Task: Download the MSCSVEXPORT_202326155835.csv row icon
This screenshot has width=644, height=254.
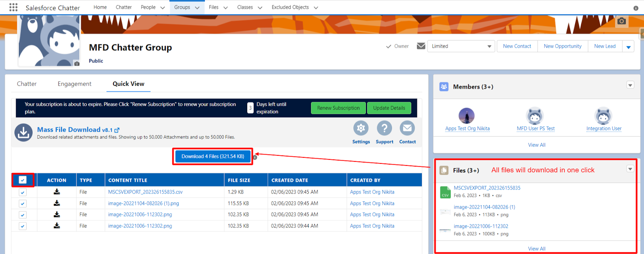Action: pos(57,192)
